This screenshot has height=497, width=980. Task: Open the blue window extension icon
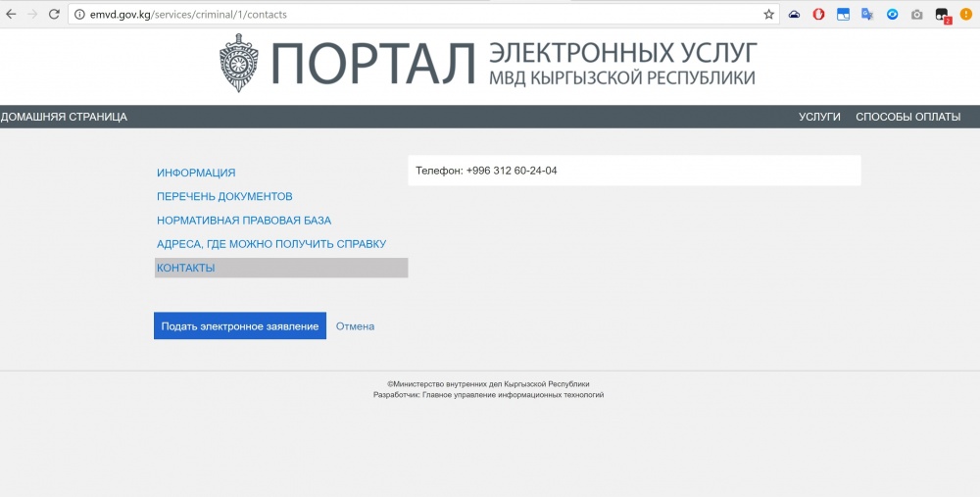point(843,15)
